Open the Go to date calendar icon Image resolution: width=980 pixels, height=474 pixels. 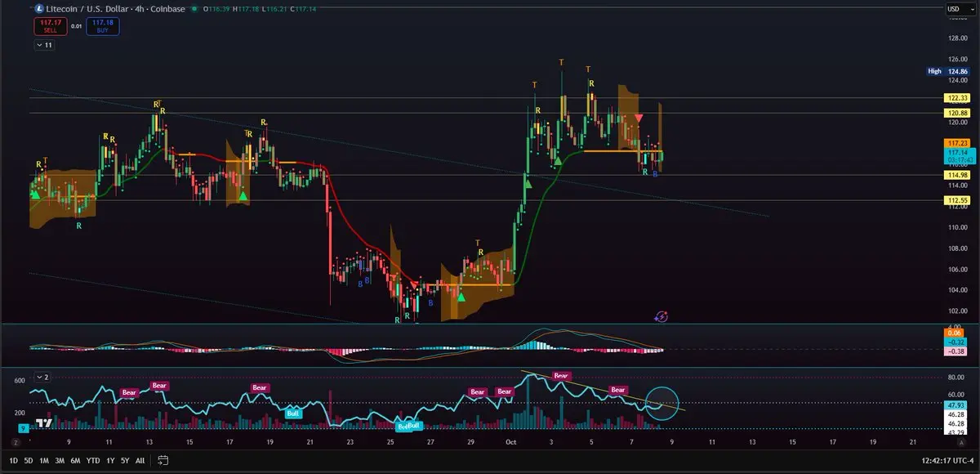click(x=163, y=460)
